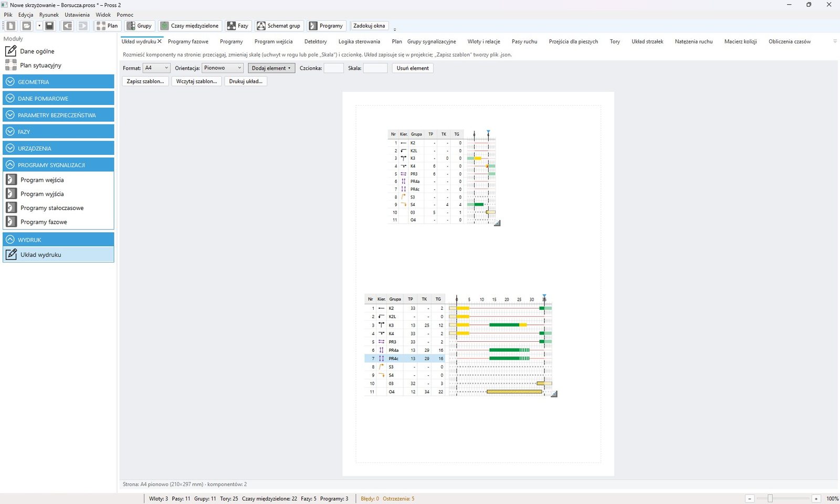Click the Zadokuj okna button

click(x=369, y=26)
